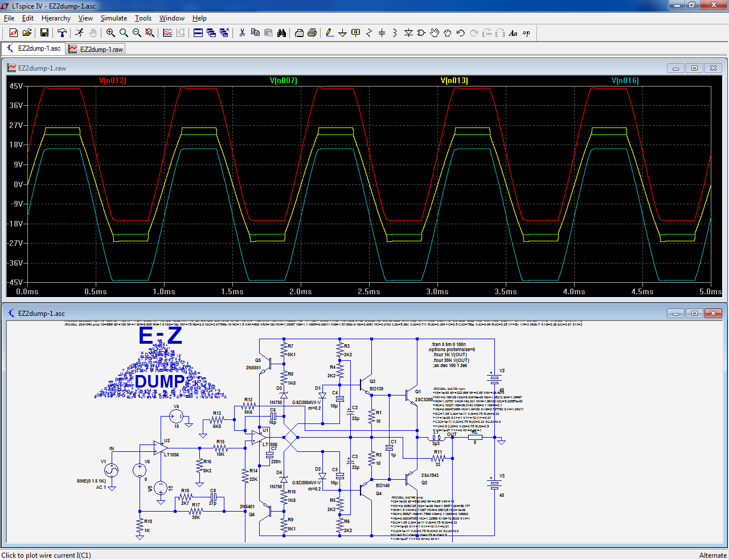Select the Text 'Aa' tool

[513, 33]
